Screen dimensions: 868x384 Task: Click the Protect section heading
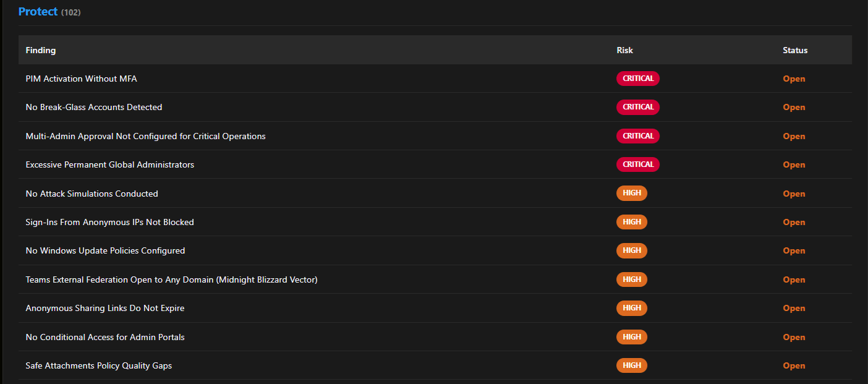(x=38, y=12)
